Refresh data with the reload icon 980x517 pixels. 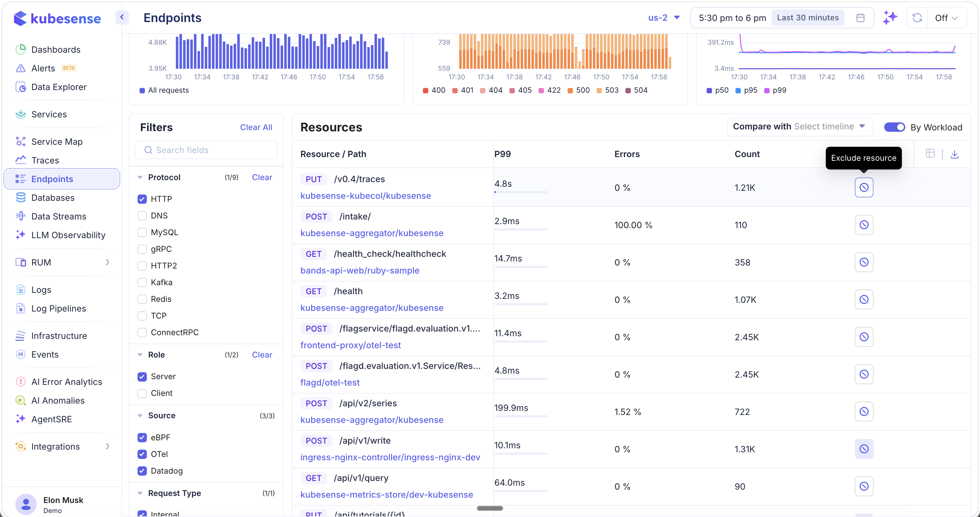917,18
